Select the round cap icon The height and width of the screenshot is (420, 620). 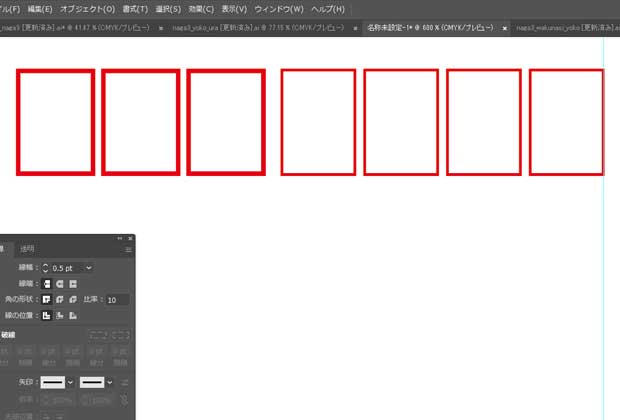[59, 284]
